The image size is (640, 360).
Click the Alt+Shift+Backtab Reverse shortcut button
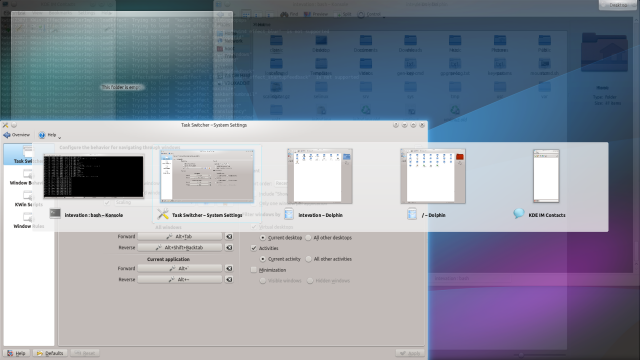click(x=180, y=247)
